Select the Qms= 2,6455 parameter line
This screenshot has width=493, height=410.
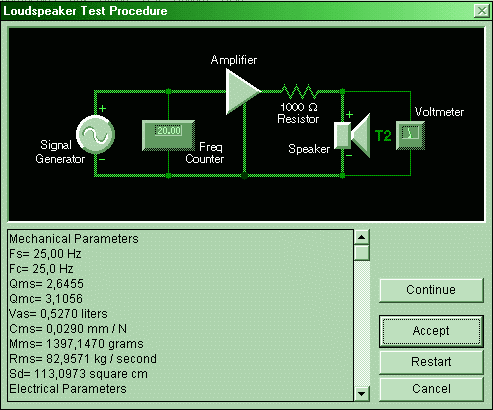pos(47,284)
